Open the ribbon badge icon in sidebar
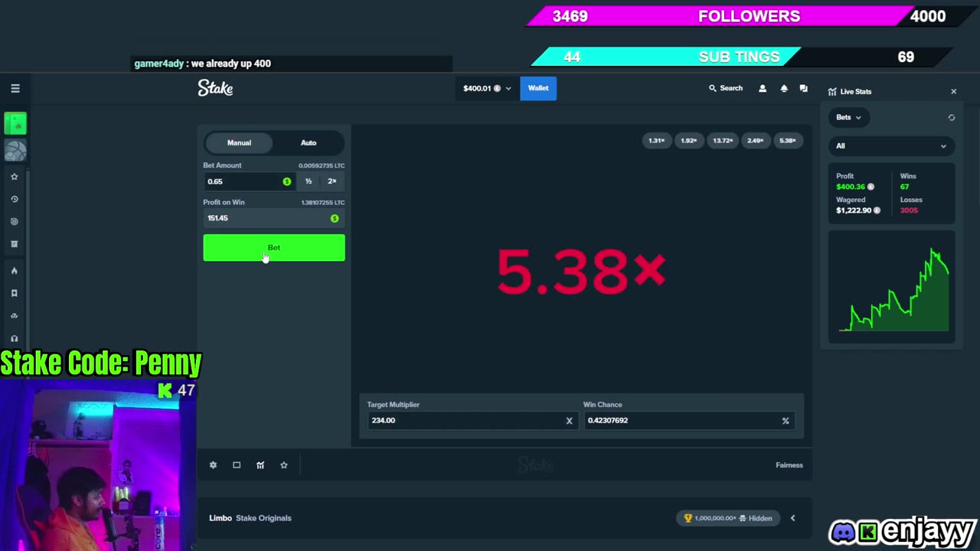Viewport: 980px width, 551px height. 14,293
